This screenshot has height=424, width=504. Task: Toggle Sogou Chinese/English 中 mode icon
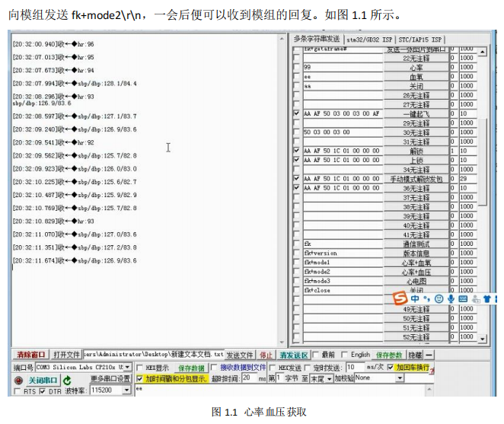(415, 299)
